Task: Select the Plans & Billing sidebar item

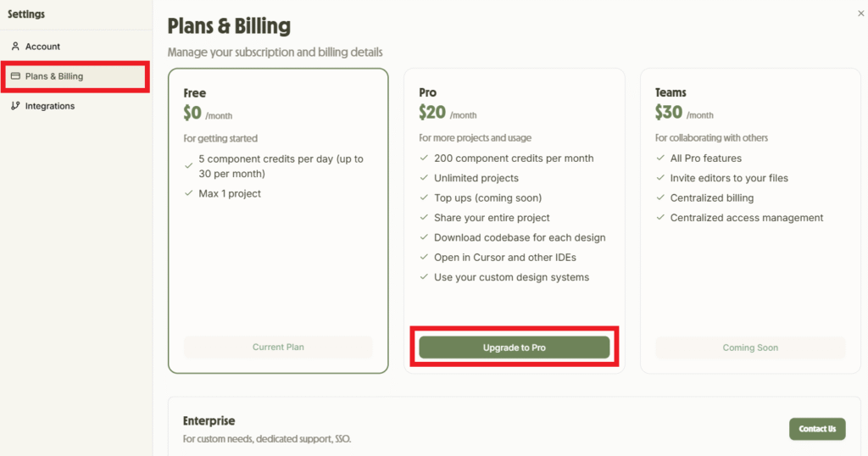Action: [75, 76]
